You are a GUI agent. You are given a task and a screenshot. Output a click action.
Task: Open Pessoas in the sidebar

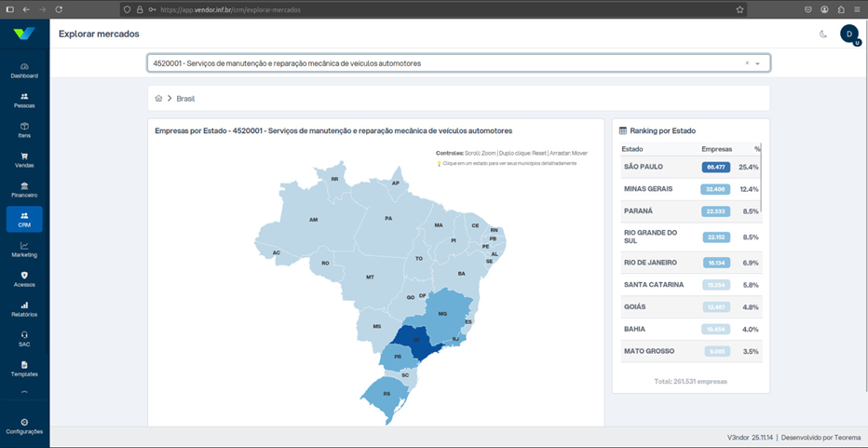24,101
